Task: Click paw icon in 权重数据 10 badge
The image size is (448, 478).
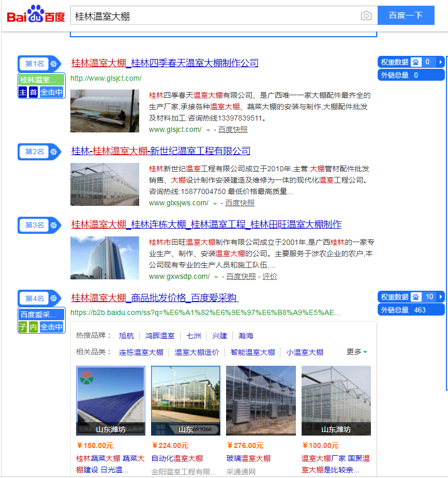Action: click(x=415, y=296)
